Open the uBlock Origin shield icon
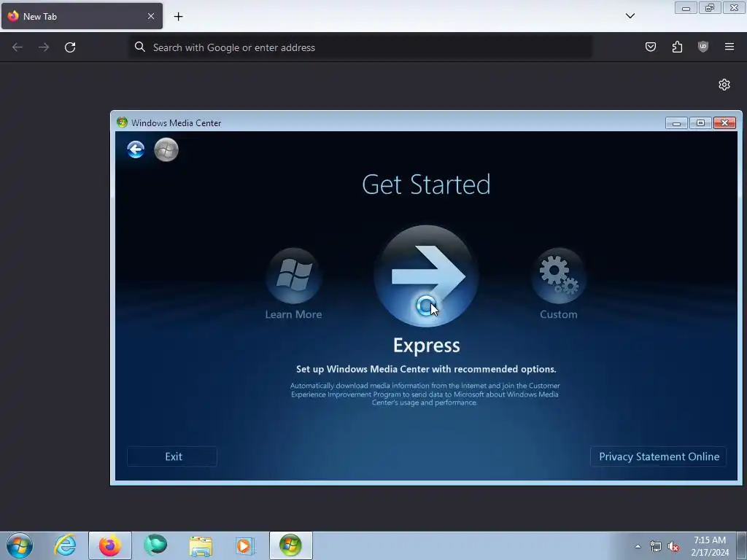Screen dimensions: 747x560 (x=703, y=47)
